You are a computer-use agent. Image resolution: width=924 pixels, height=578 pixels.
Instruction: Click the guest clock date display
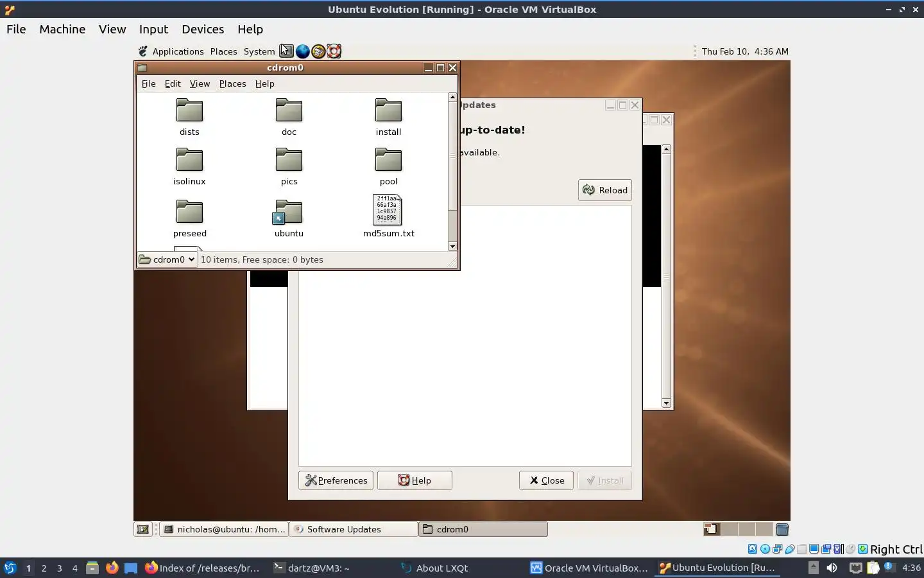pos(745,51)
